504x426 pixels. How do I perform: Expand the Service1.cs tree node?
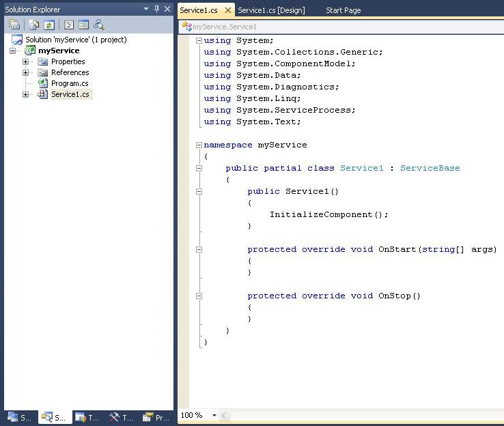(25, 94)
